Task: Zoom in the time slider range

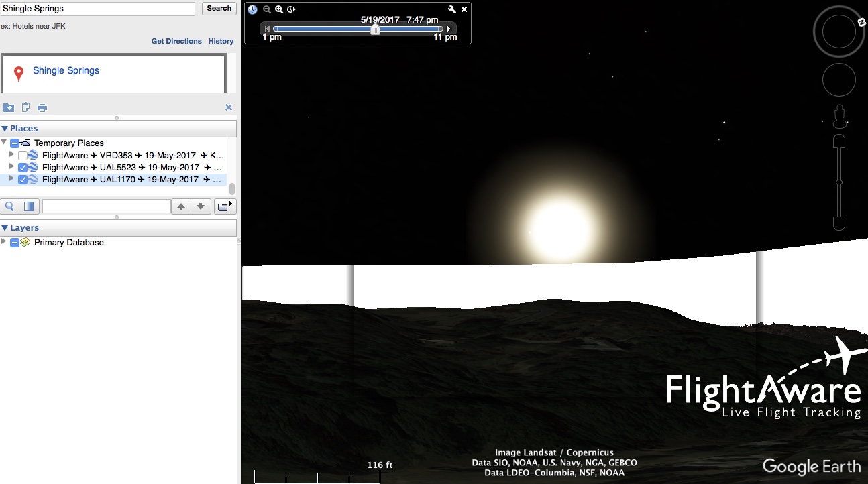Action: 279,9
